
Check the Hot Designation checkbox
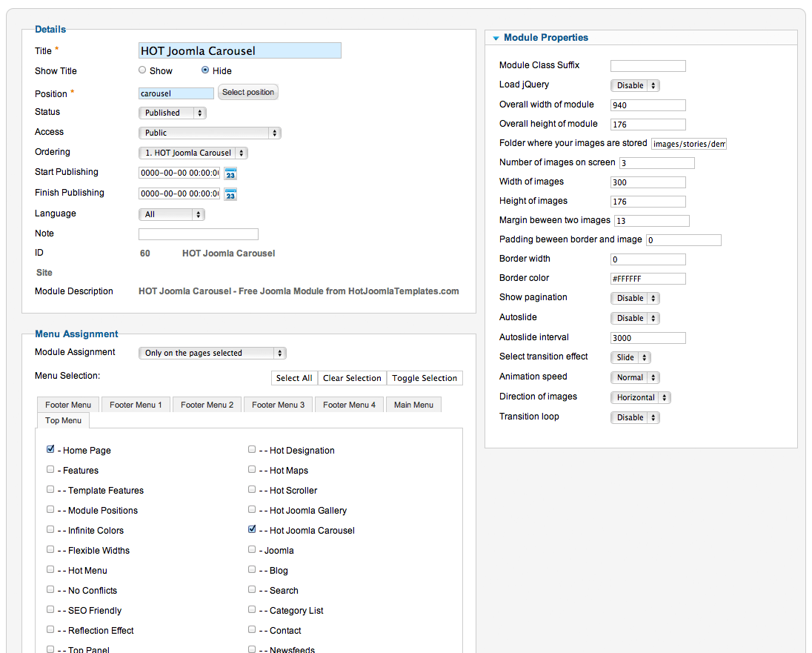(x=252, y=449)
